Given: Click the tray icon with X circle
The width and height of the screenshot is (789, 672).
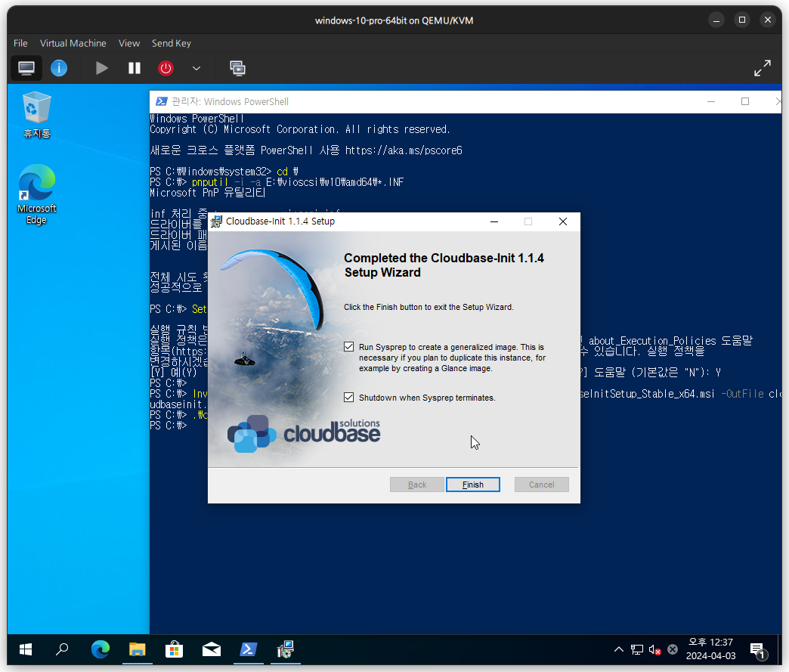Looking at the screenshot, I should coord(673,649).
